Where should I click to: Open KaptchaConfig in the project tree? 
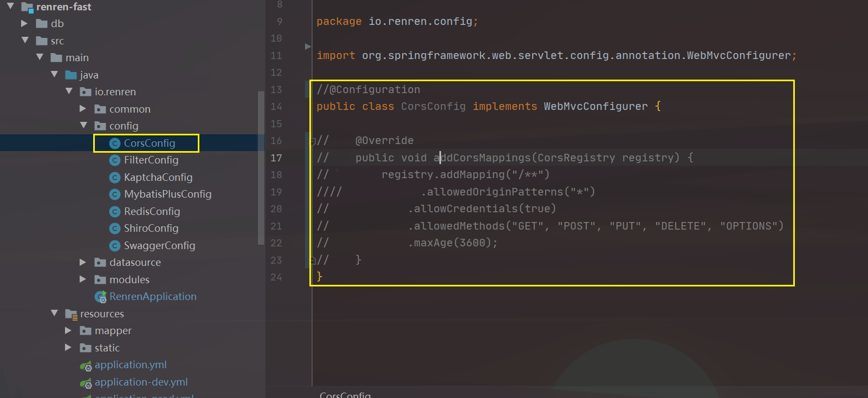coord(158,177)
